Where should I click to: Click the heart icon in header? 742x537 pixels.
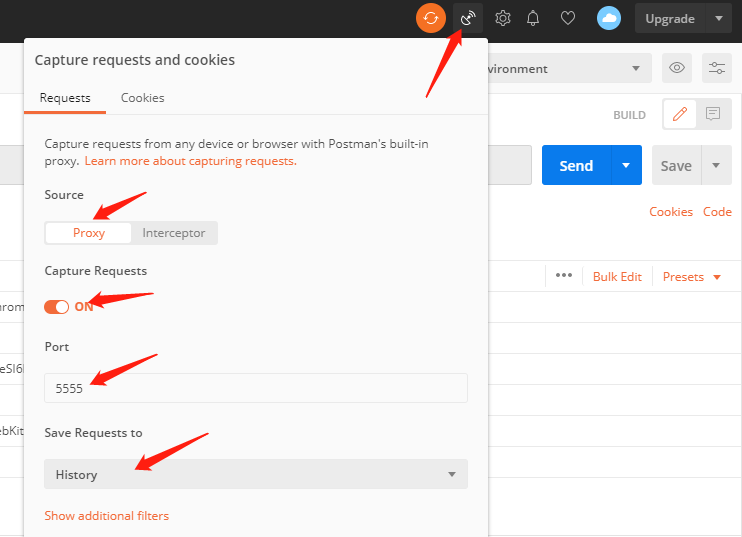(568, 18)
